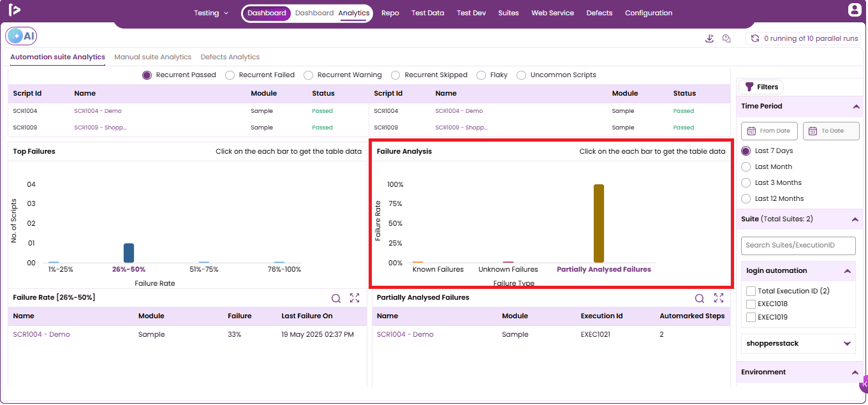868x405 pixels.
Task: Go to the Repo menu
Action: tap(390, 13)
